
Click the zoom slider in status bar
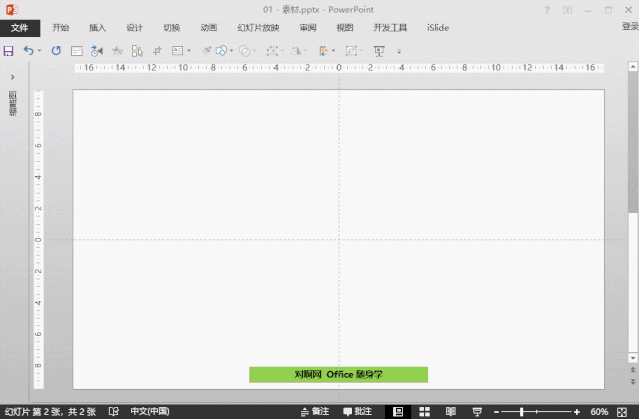click(521, 411)
